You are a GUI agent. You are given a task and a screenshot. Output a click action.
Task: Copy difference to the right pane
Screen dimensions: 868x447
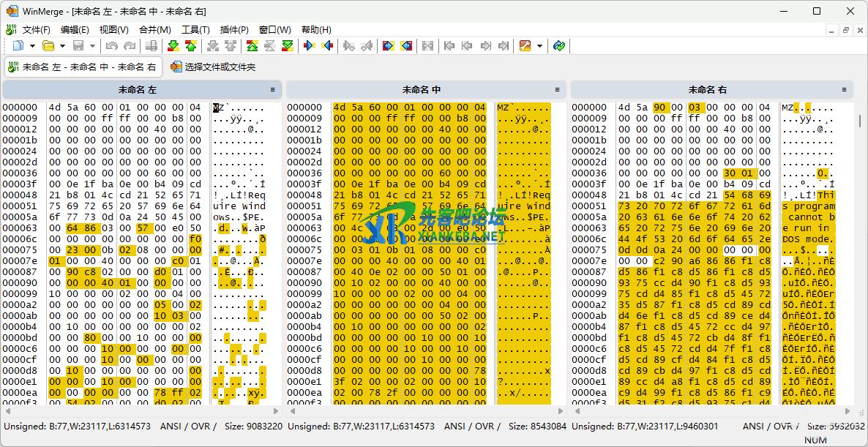(x=310, y=46)
